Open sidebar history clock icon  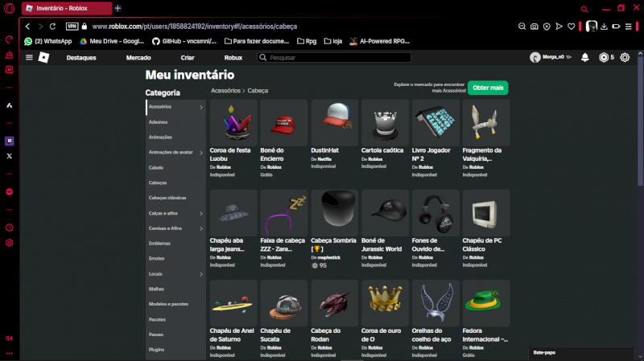(x=10, y=228)
